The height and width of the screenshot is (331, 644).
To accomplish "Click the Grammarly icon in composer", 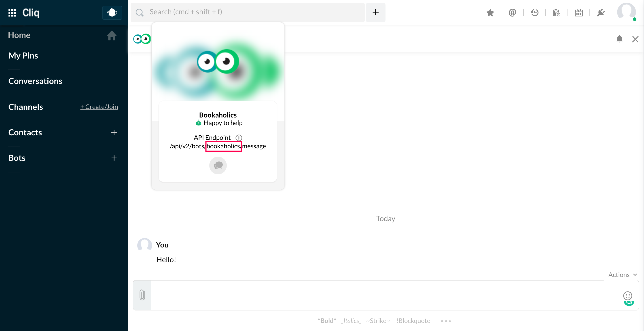I will point(629,303).
